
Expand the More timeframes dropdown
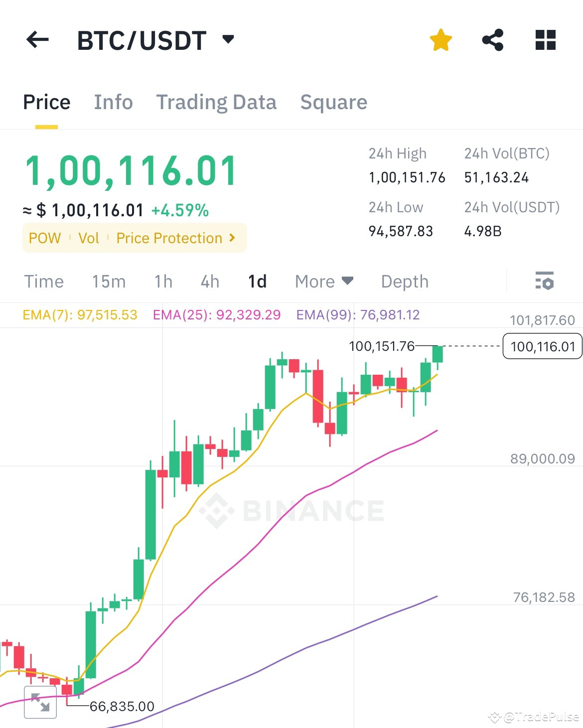(323, 282)
